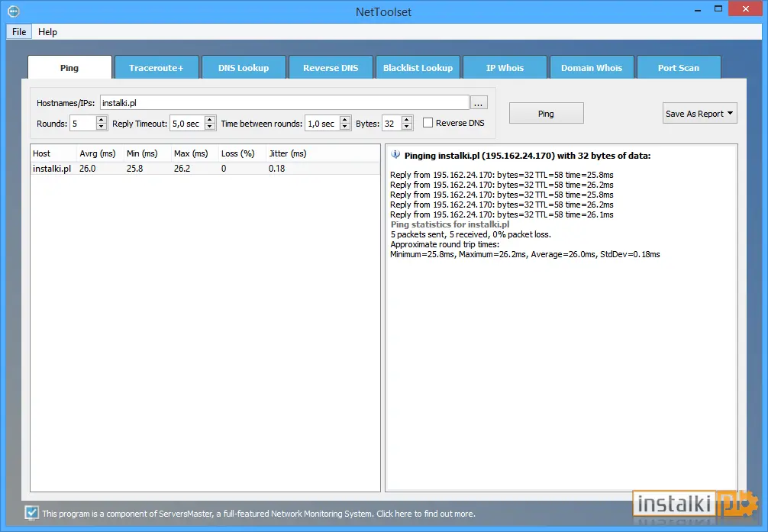Image resolution: width=768 pixels, height=532 pixels.
Task: Click 'Click here to find out more' link
Action: [426, 514]
